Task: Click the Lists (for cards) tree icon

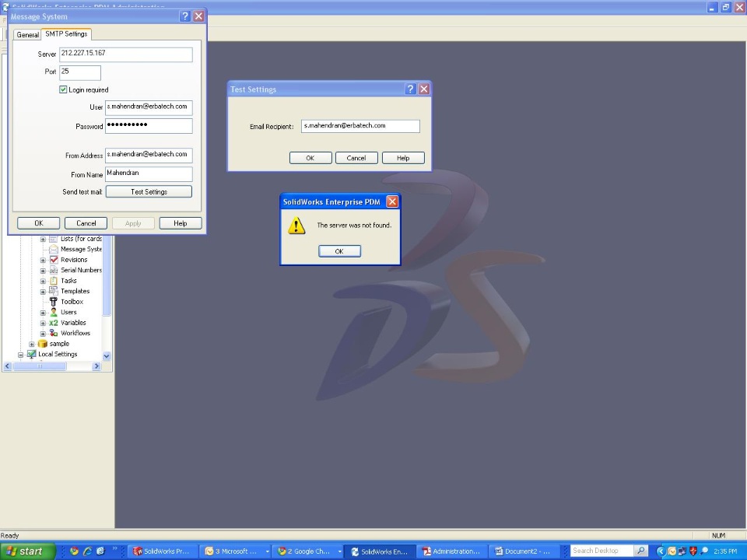Action: (54, 239)
